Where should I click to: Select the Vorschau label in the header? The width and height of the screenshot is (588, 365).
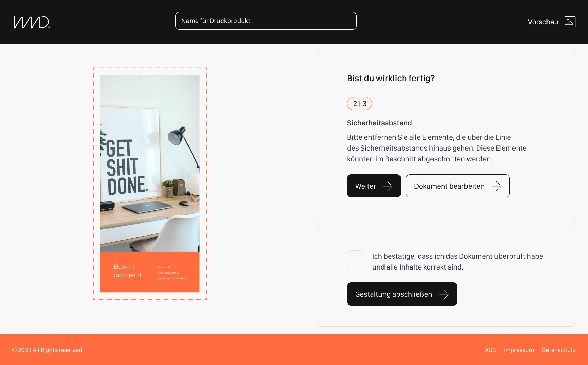pos(543,22)
